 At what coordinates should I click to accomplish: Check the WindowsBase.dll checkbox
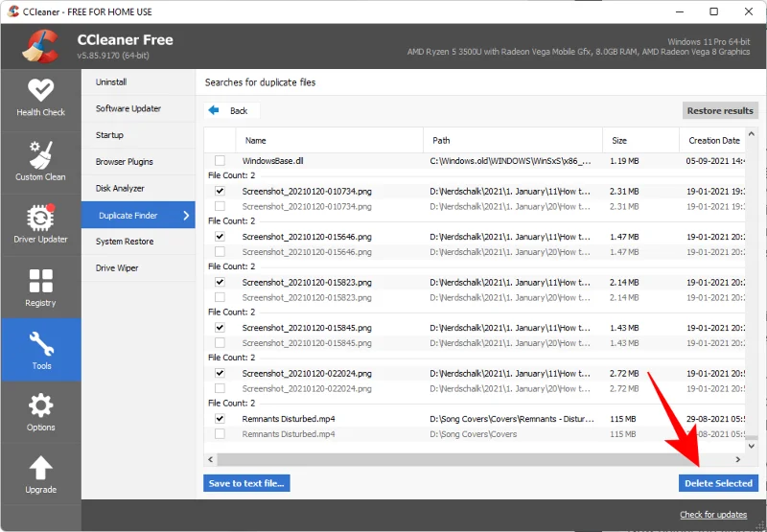[x=221, y=161]
